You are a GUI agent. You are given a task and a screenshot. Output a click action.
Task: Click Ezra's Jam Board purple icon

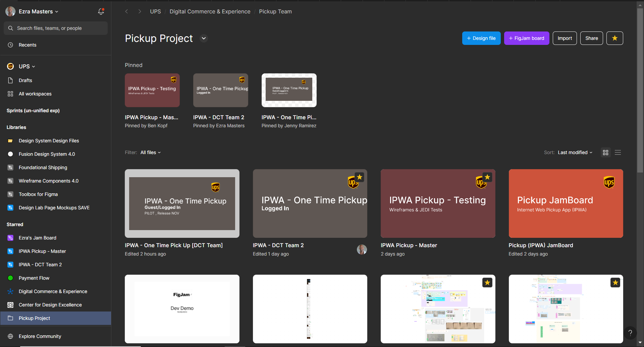click(x=10, y=238)
